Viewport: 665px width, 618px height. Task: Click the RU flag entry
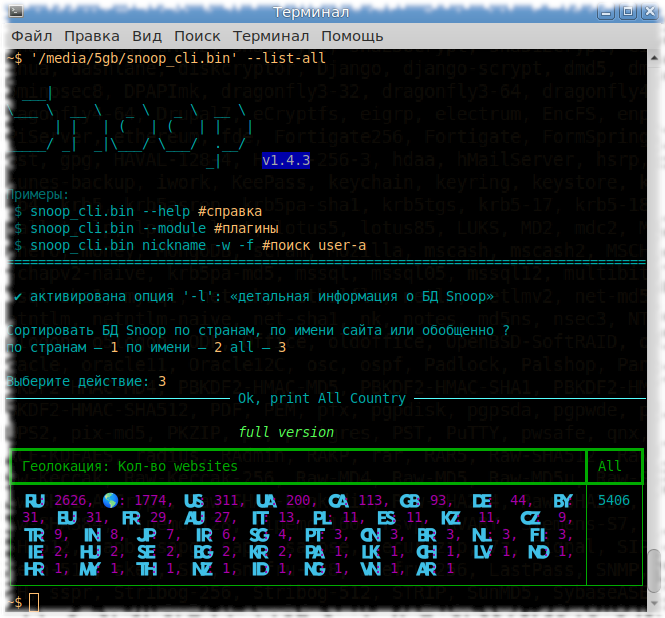click(35, 501)
